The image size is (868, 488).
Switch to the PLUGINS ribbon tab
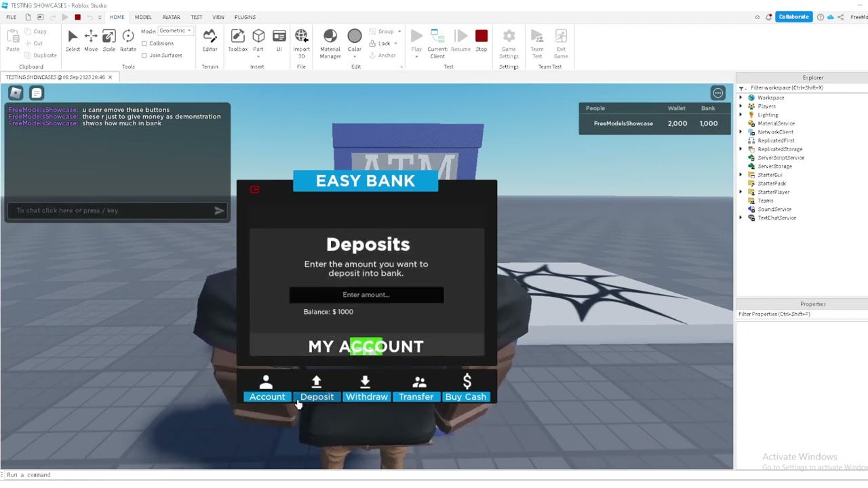tap(245, 17)
